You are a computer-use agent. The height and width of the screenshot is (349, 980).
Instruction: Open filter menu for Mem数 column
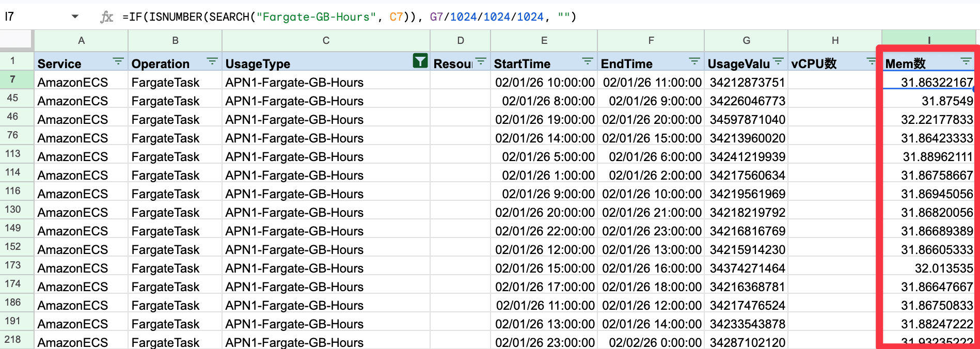pyautogui.click(x=966, y=61)
